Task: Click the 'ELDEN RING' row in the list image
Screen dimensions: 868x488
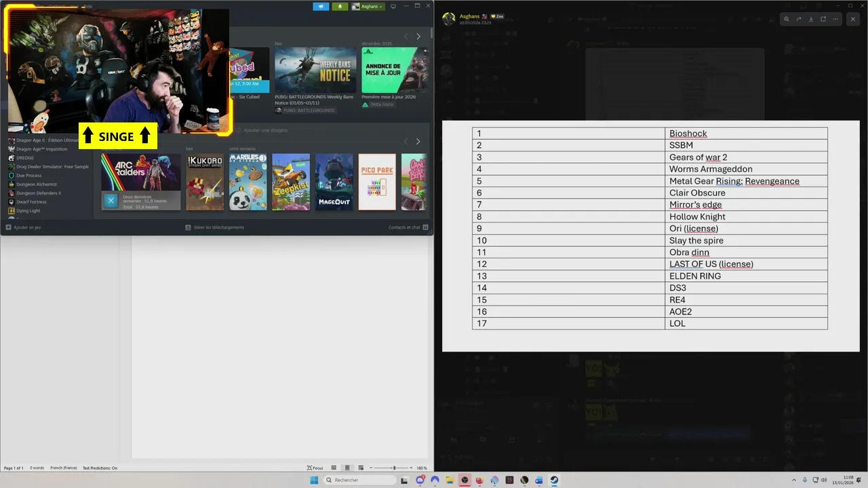Action: [650, 276]
